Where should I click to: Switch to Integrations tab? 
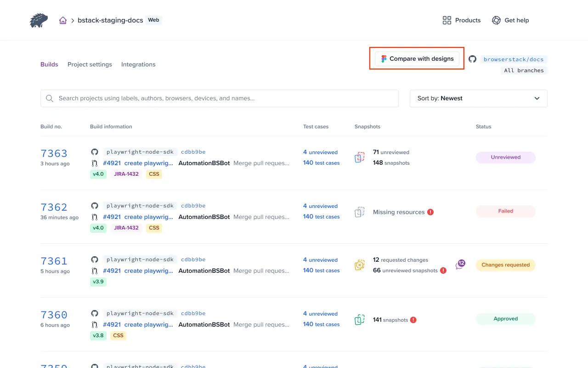[138, 64]
